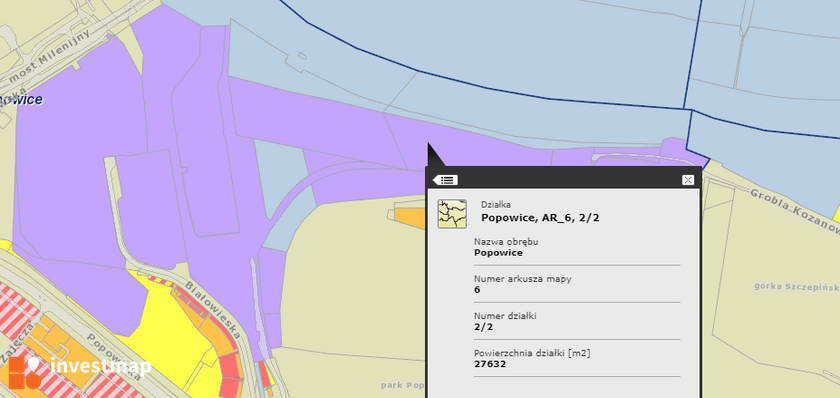Click the 'Działka' label in popup
Viewport: 840px width, 398px height.
pyautogui.click(x=496, y=204)
